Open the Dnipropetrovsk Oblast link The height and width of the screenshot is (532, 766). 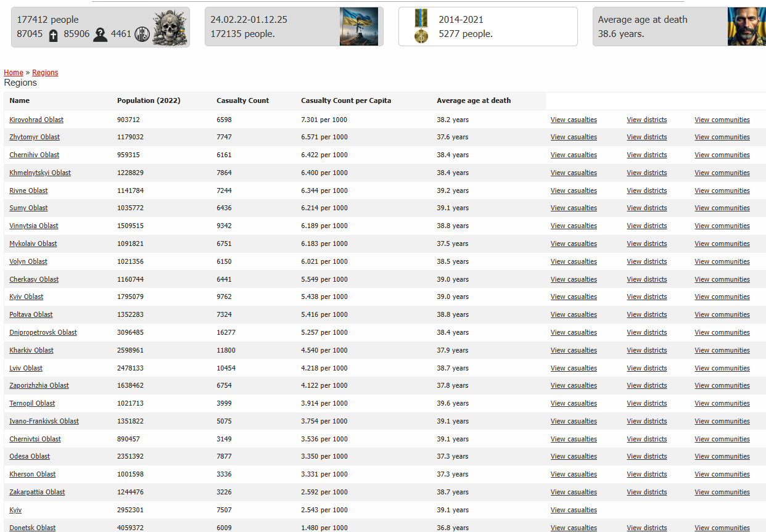pos(43,332)
